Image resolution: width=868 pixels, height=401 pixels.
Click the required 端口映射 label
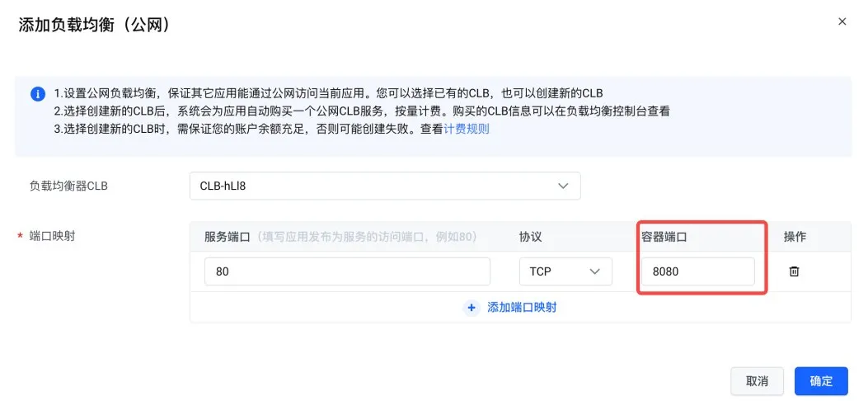(x=52, y=236)
